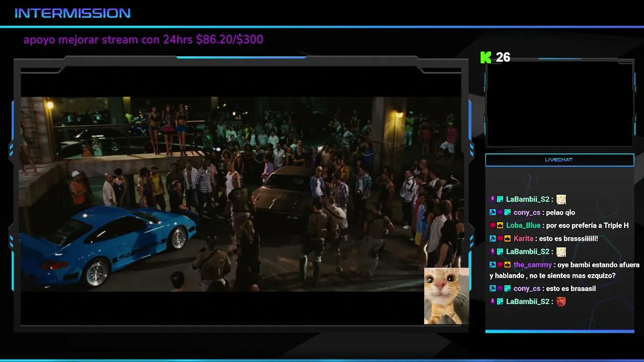Click the red heart badge beside Karita
Screen dimensions: 644x362
[500, 239]
